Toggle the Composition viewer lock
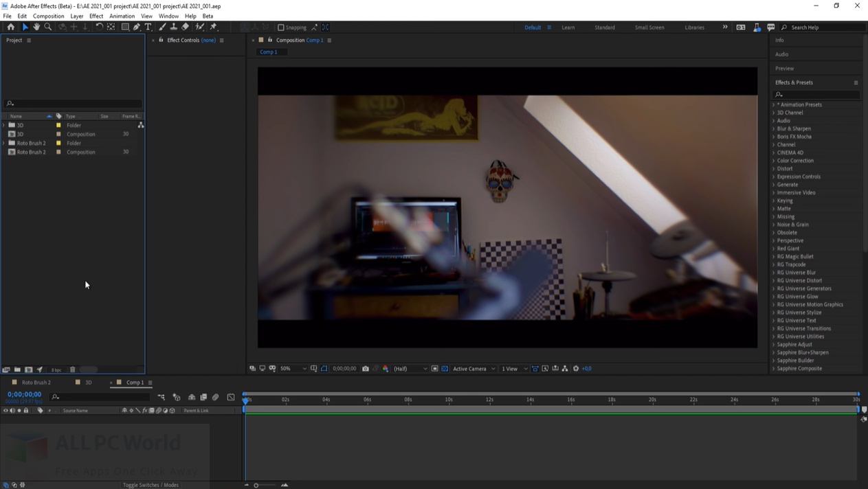Image resolution: width=868 pixels, height=489 pixels. 270,40
